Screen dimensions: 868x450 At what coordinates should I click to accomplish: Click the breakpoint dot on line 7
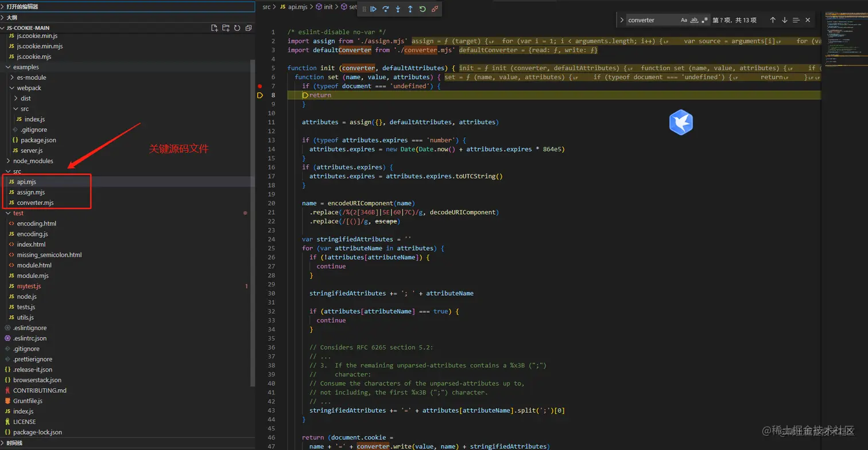[259, 86]
